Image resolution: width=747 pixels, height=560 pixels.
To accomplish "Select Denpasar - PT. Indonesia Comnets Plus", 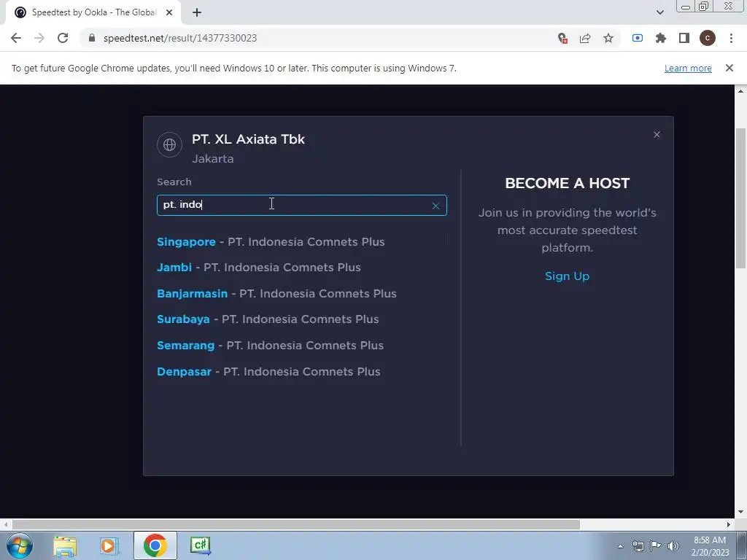I will point(268,371).
